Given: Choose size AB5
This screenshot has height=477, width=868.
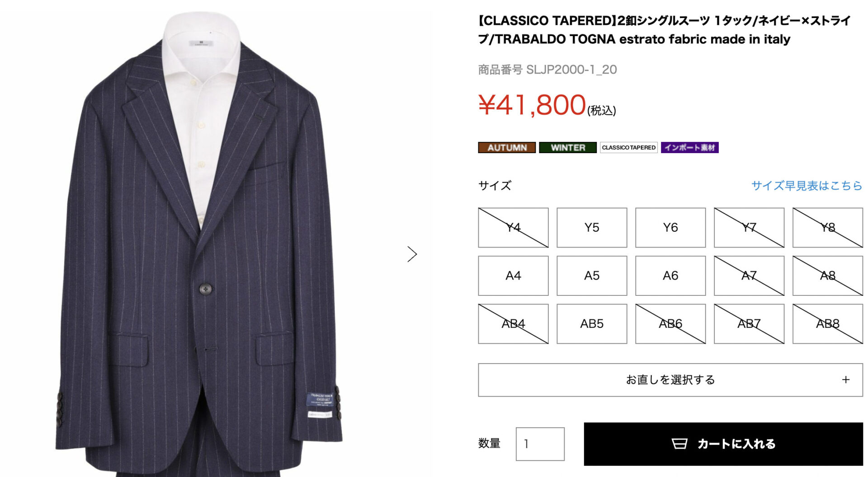Looking at the screenshot, I should click(592, 324).
